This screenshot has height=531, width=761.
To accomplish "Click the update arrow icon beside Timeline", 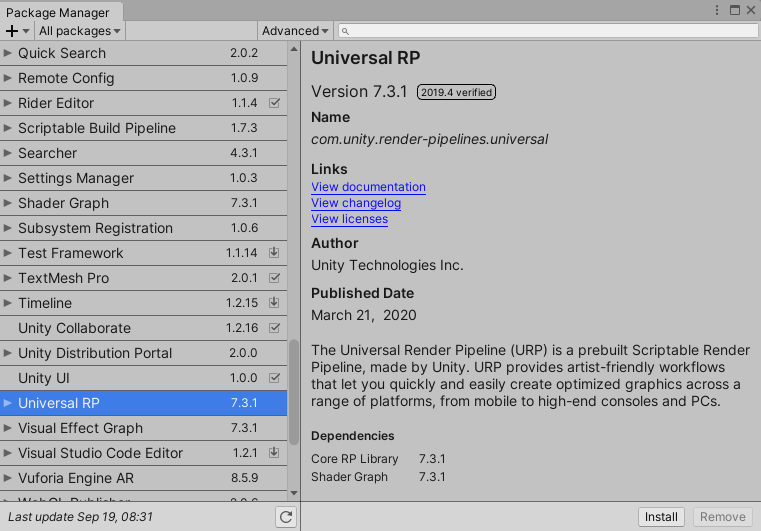I will (274, 303).
